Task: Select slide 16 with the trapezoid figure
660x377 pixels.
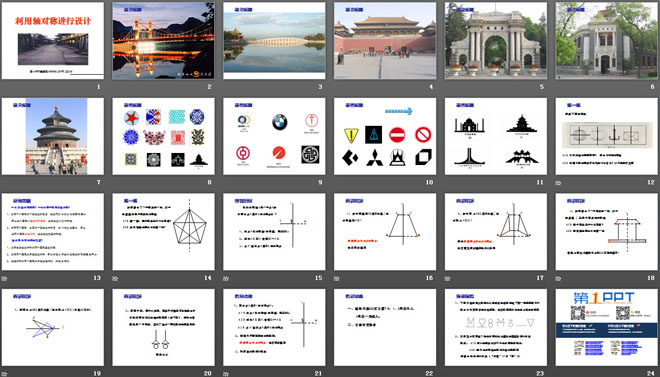Action: coord(385,232)
